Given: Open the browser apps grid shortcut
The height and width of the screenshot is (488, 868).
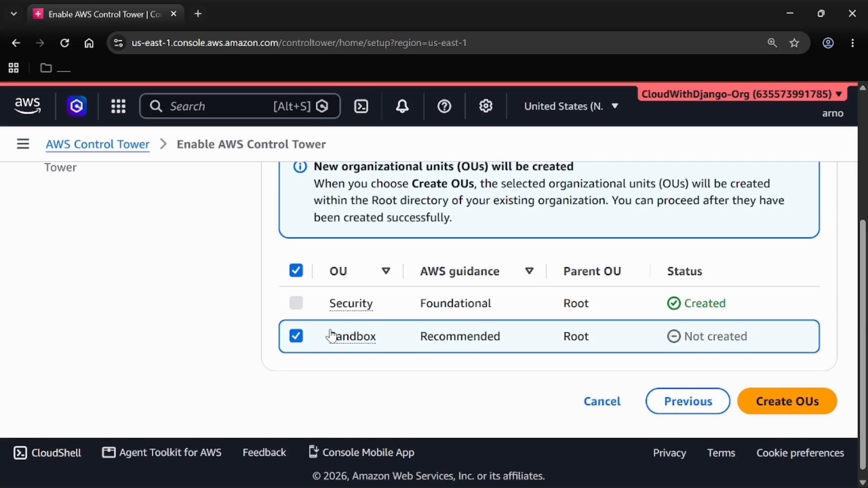Looking at the screenshot, I should [x=14, y=68].
